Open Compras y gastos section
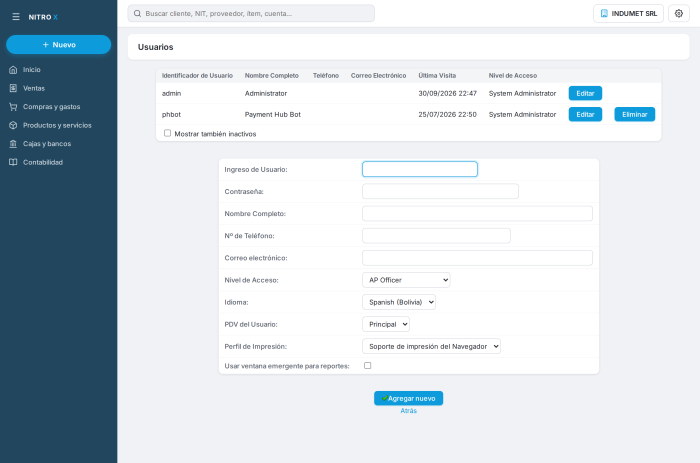 point(52,107)
